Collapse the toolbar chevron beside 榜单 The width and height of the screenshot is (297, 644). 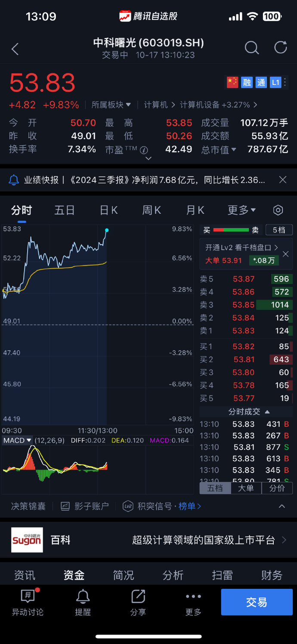click(282, 506)
